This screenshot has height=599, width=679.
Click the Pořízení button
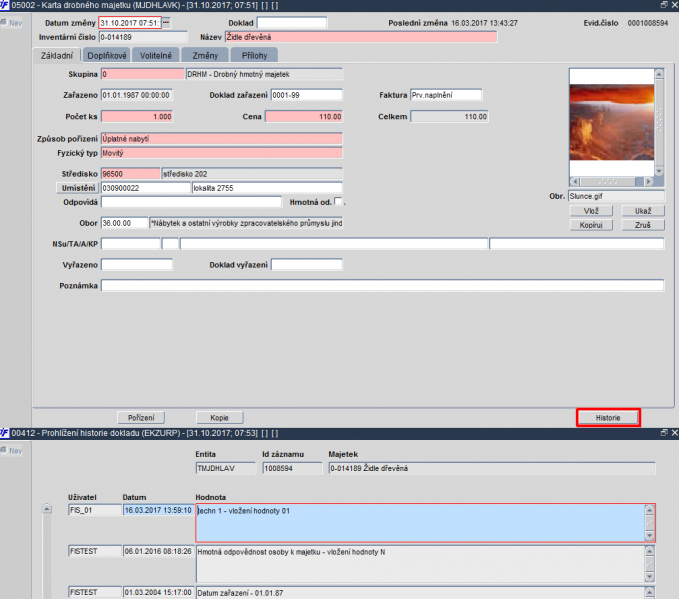tap(141, 418)
